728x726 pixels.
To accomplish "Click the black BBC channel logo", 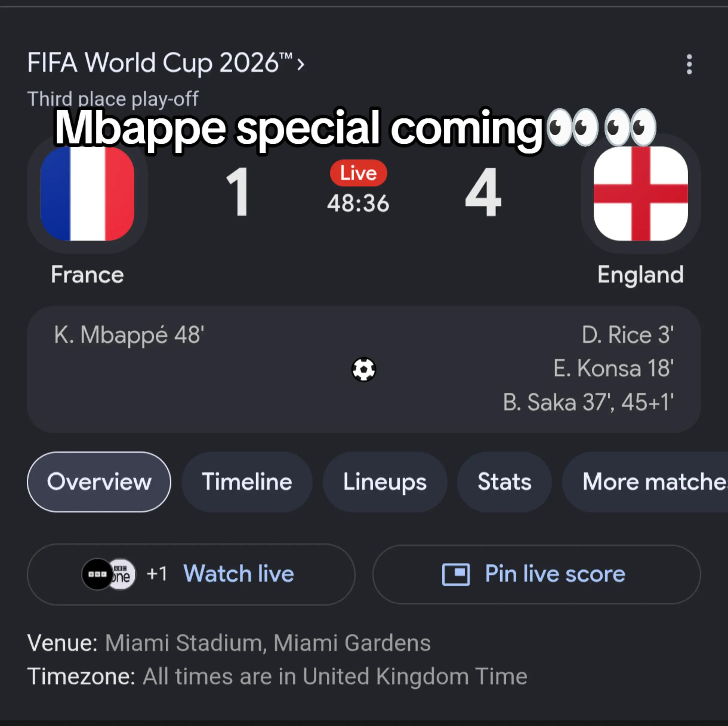I will [x=97, y=574].
